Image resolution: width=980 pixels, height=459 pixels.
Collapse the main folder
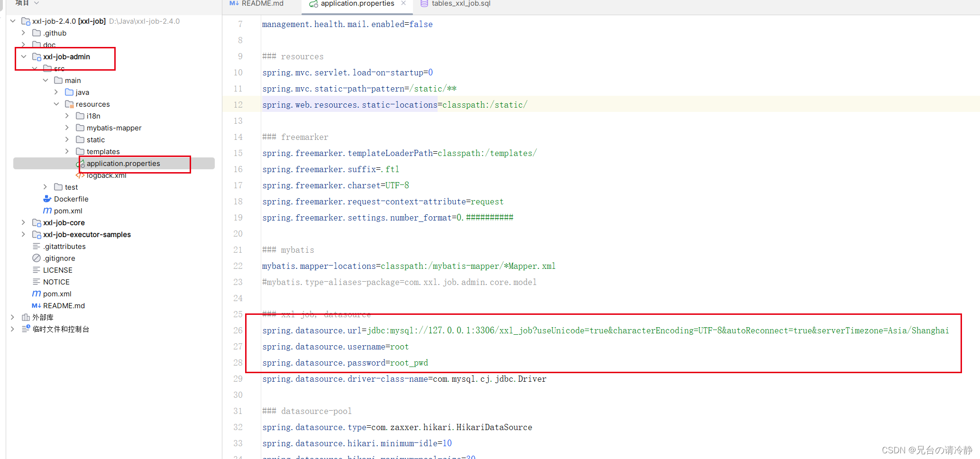[46, 80]
